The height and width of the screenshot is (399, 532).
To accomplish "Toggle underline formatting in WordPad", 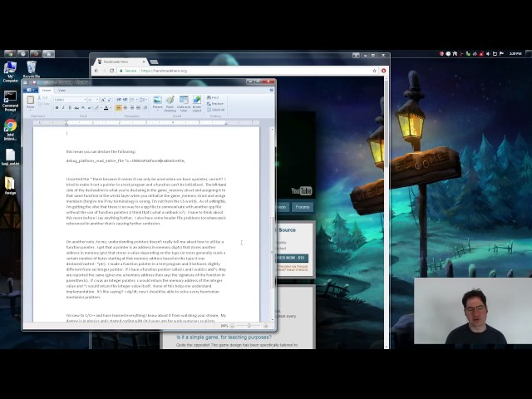I will (x=70, y=108).
